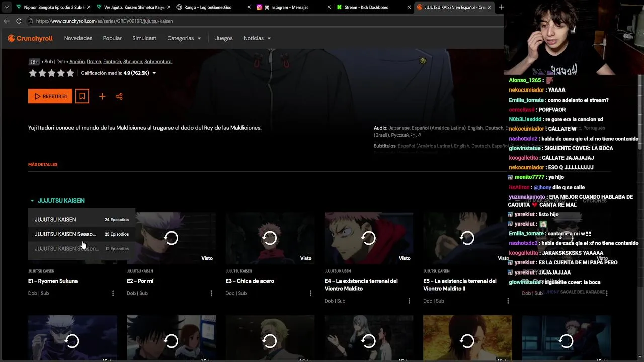This screenshot has width=644, height=362.
Task: Open options menu for E4 episode
Action: pyautogui.click(x=409, y=301)
